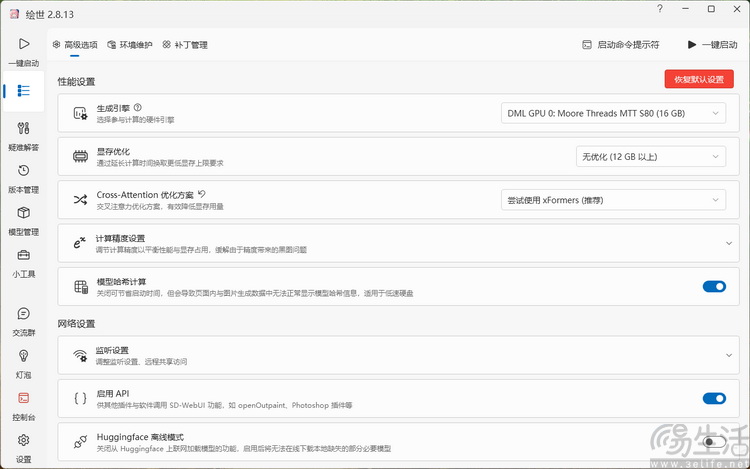Click the 启动命令提示符 button
The width and height of the screenshot is (750, 469).
pos(620,45)
